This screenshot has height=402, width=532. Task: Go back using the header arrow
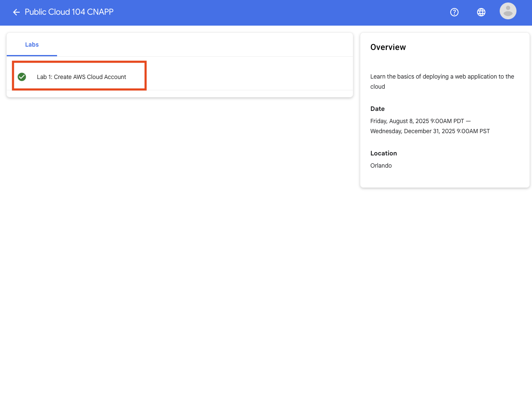point(16,12)
